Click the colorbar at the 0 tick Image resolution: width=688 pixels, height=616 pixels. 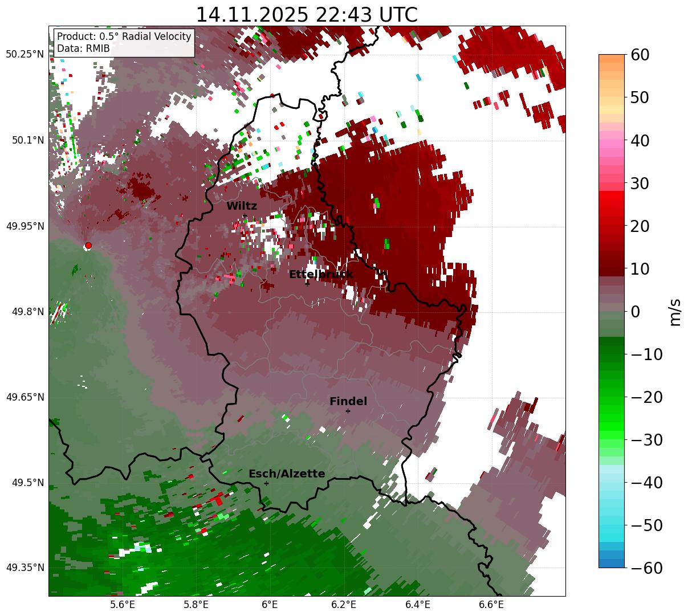point(612,311)
